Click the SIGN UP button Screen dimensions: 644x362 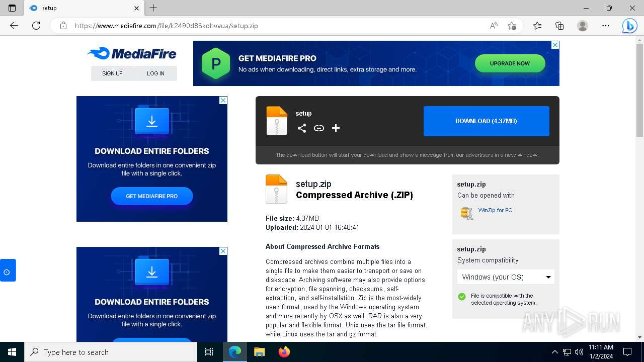(112, 73)
